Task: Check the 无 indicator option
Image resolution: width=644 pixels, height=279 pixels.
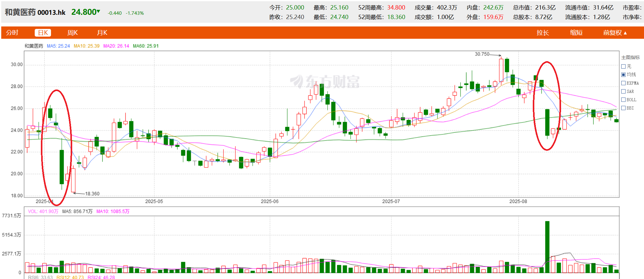Action: click(623, 66)
